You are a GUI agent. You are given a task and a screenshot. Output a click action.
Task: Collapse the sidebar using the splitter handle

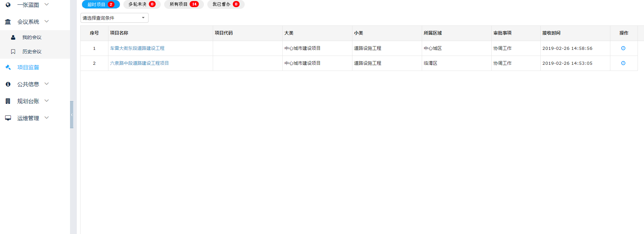(72, 115)
